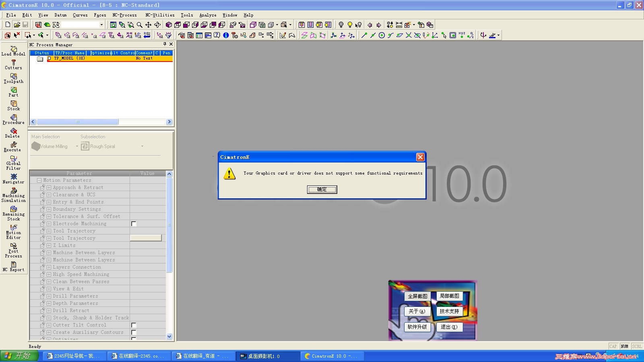Expand the Entry & End Points node

pyautogui.click(x=49, y=202)
